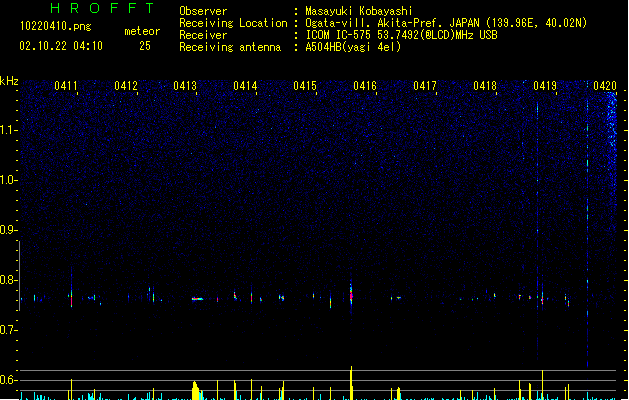Click the 0.9 kHz axis label

pyautogui.click(x=9, y=230)
